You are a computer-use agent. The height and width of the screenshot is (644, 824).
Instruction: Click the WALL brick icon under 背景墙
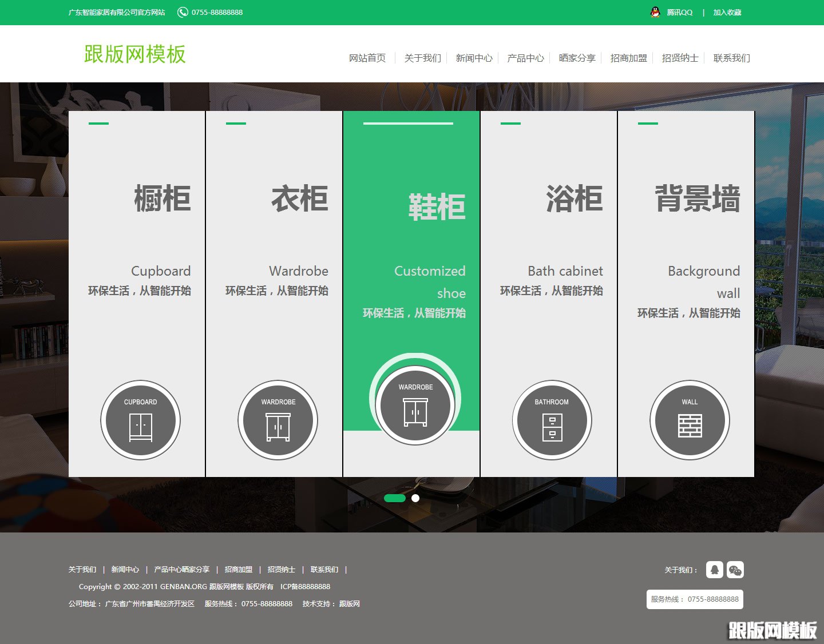[x=690, y=420]
